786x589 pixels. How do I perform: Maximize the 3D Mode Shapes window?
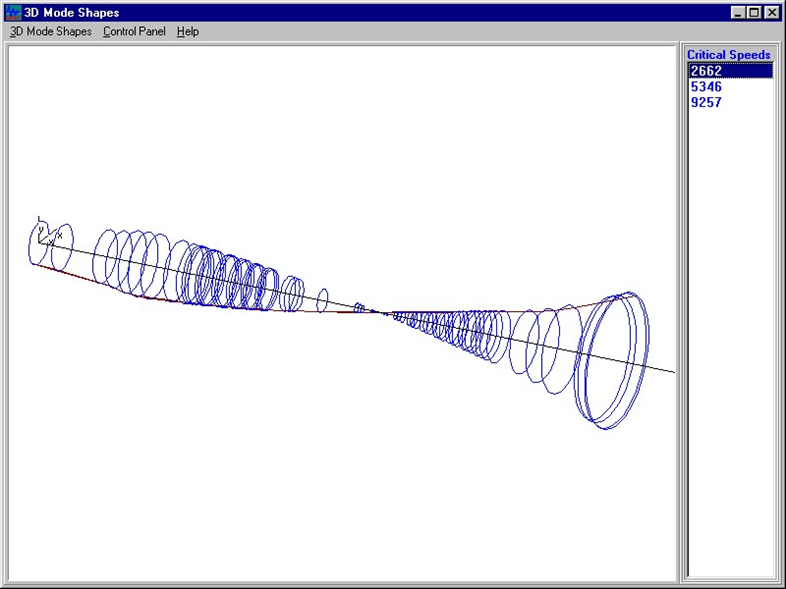point(754,12)
